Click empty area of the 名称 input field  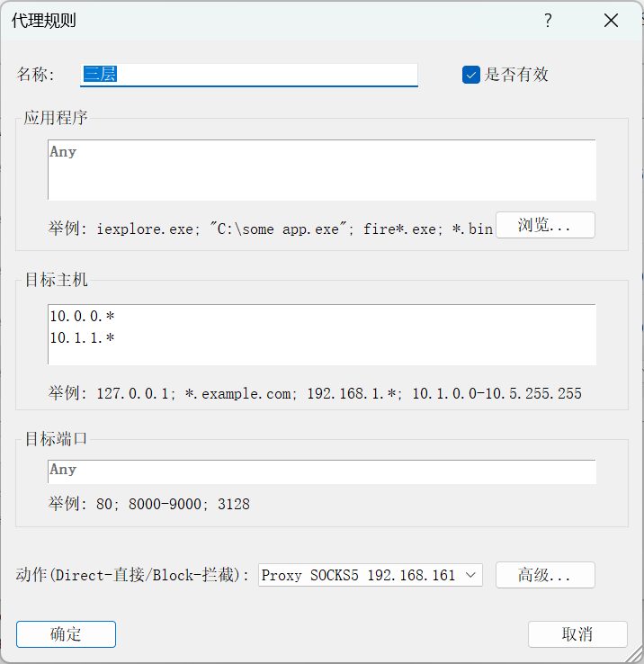click(x=267, y=75)
